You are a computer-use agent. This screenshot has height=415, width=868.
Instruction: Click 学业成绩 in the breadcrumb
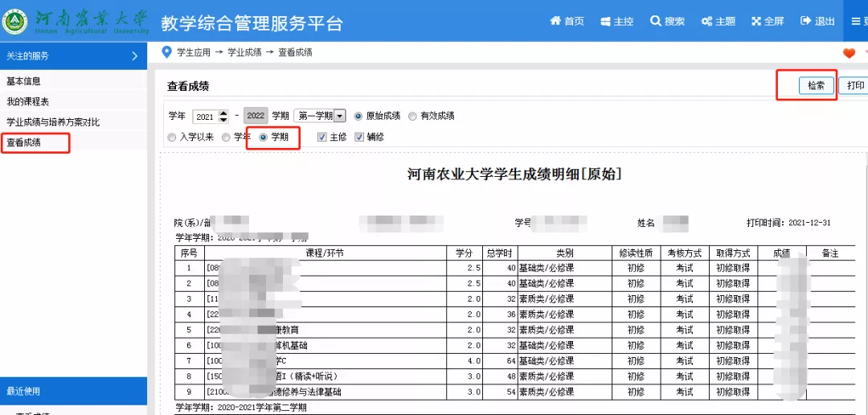pos(244,52)
